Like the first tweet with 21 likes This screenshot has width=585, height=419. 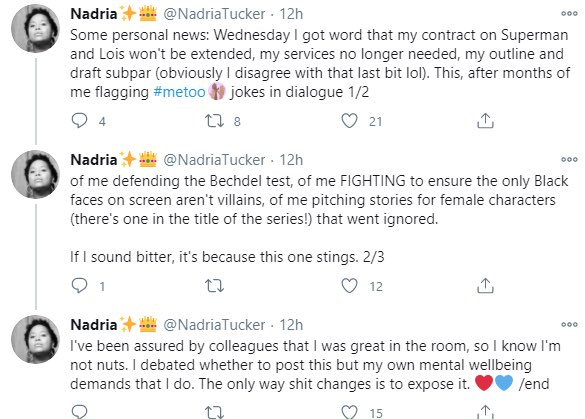[x=349, y=121]
